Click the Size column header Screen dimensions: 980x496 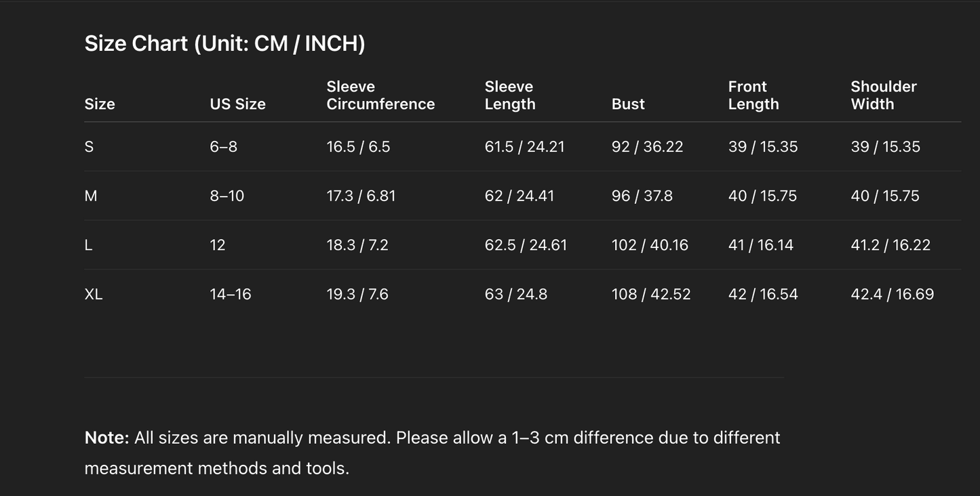(x=100, y=104)
